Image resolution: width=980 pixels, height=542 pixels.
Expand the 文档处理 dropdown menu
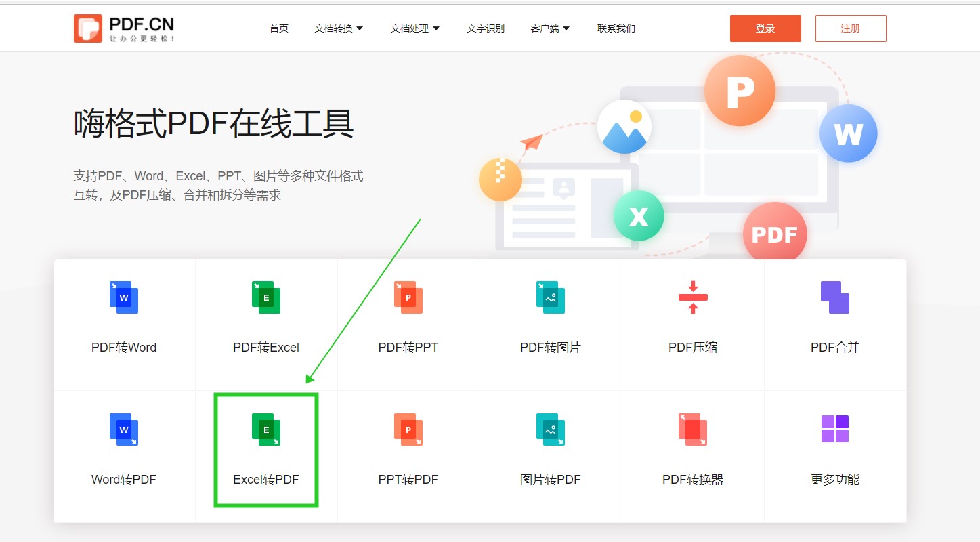pyautogui.click(x=414, y=28)
